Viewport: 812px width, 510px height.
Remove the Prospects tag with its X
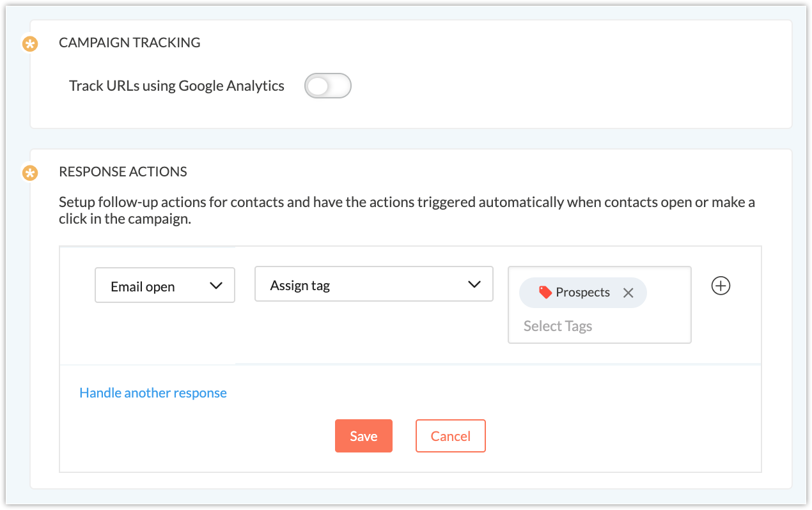coord(628,293)
